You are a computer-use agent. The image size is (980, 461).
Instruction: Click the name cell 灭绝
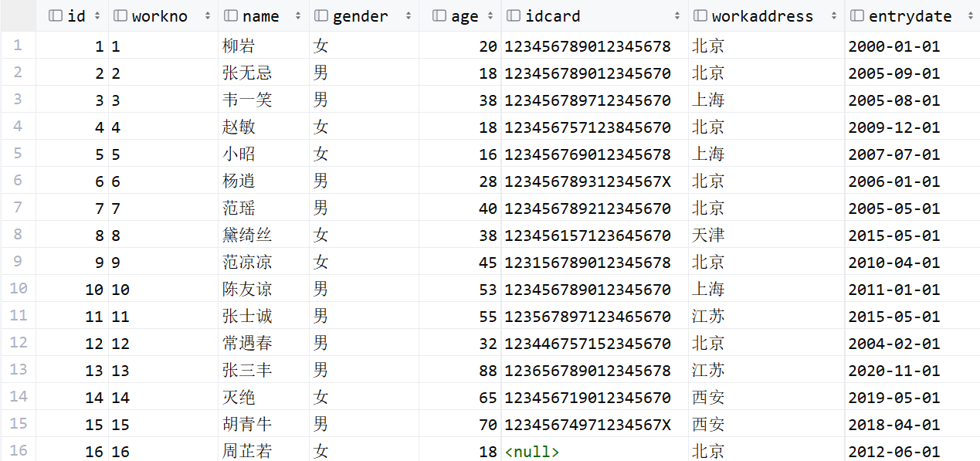(x=239, y=398)
